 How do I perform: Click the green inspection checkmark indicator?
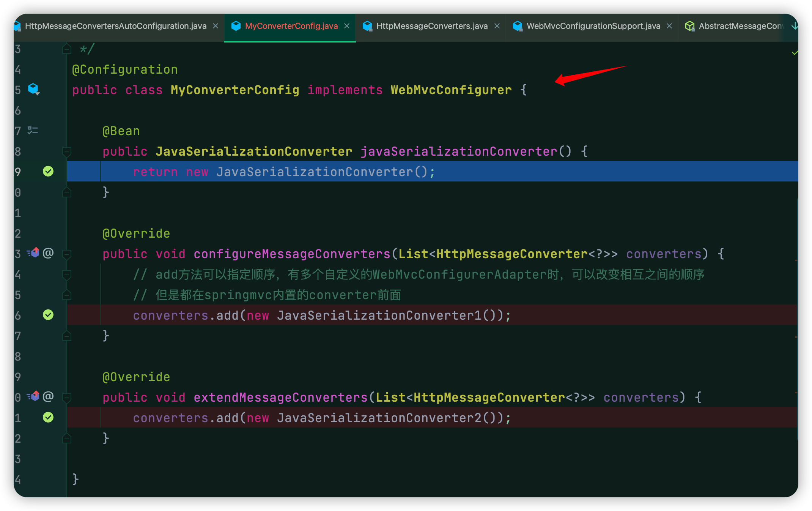[795, 53]
